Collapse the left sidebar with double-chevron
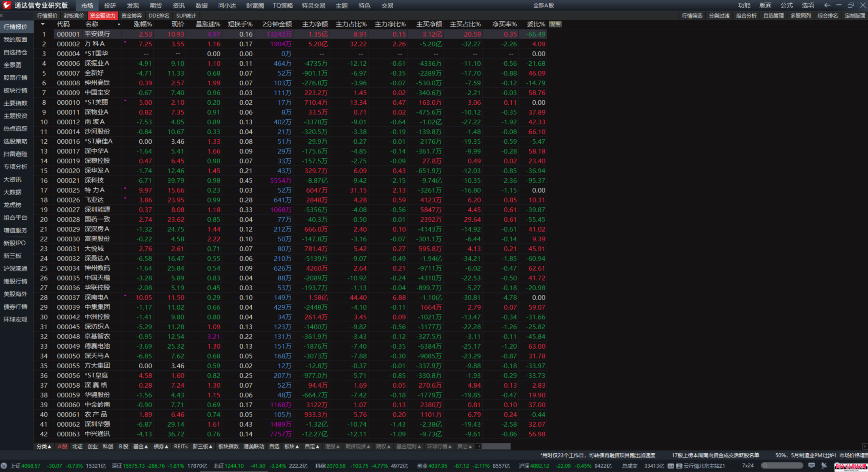This screenshot has width=868, height=472. point(2,16)
